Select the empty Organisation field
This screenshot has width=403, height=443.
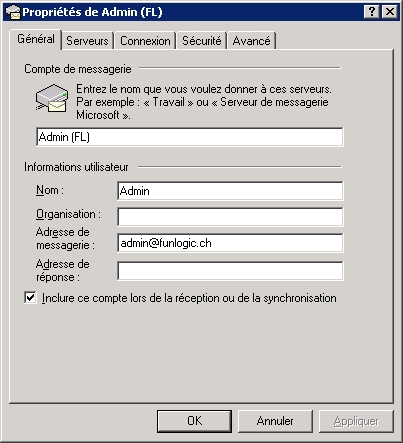[x=230, y=217]
